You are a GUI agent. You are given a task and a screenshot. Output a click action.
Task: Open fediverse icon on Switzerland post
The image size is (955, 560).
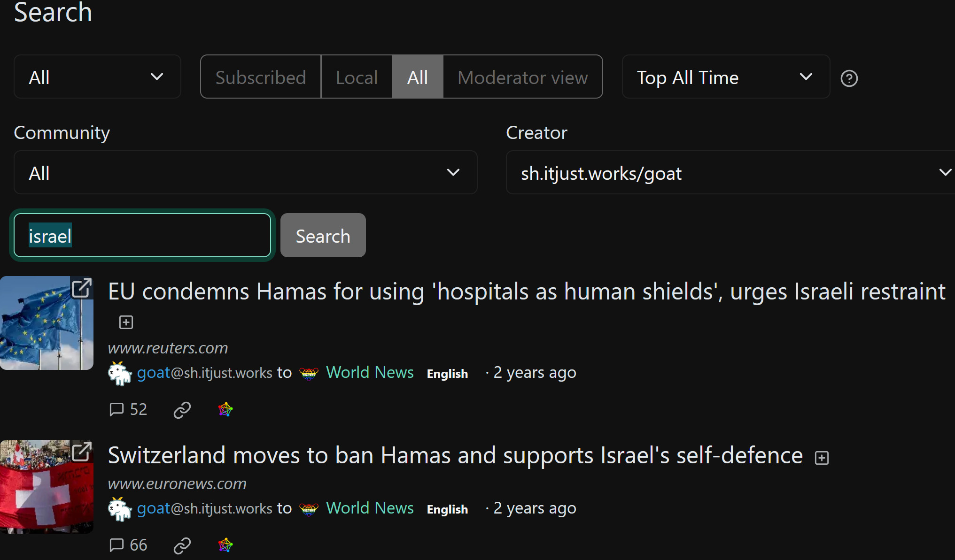225,545
